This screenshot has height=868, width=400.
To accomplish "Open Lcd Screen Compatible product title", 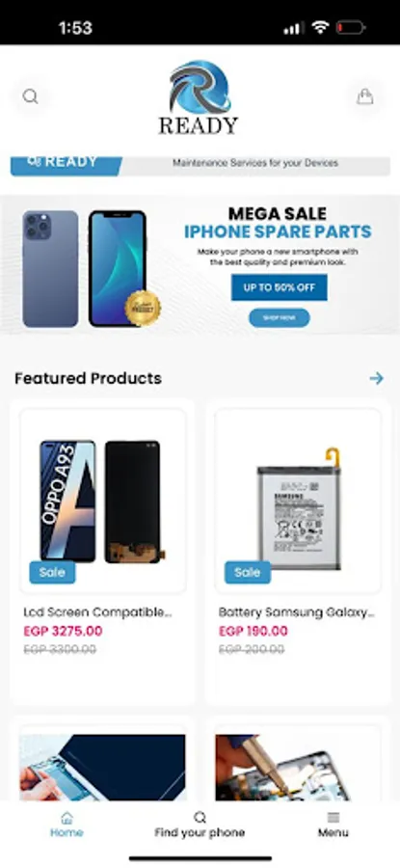I will (x=98, y=612).
